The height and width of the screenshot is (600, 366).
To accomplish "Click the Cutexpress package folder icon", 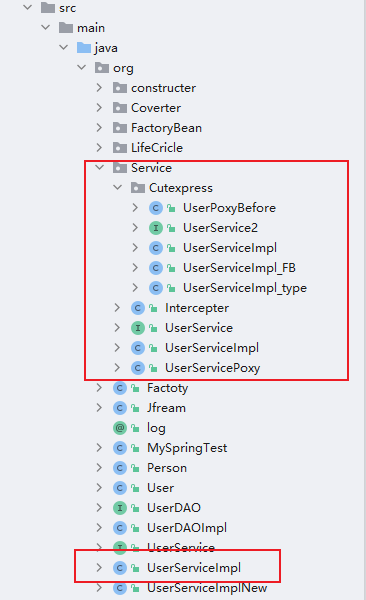I will (x=138, y=188).
